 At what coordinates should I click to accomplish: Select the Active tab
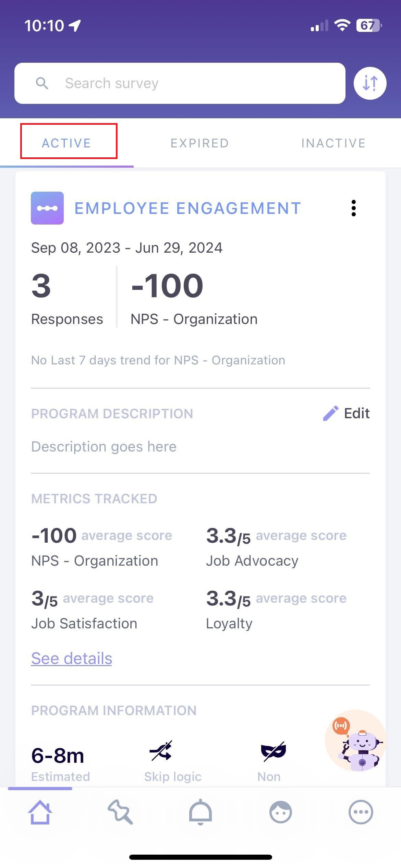click(x=66, y=143)
